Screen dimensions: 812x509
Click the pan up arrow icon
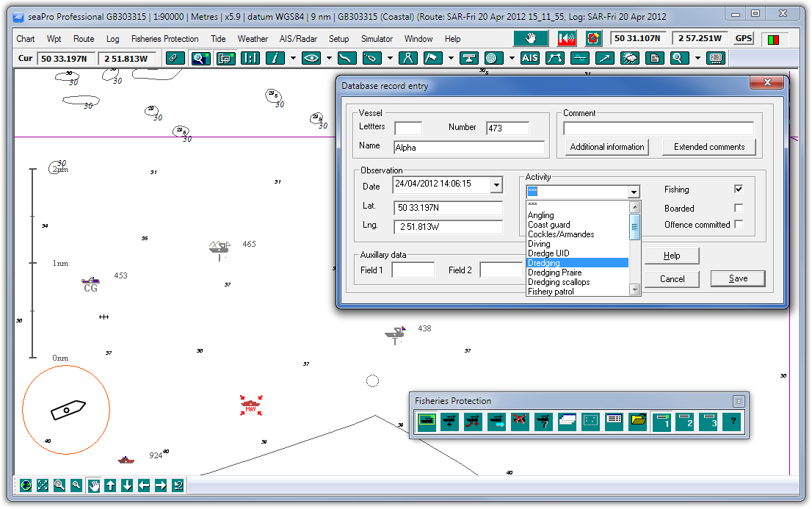[110, 485]
